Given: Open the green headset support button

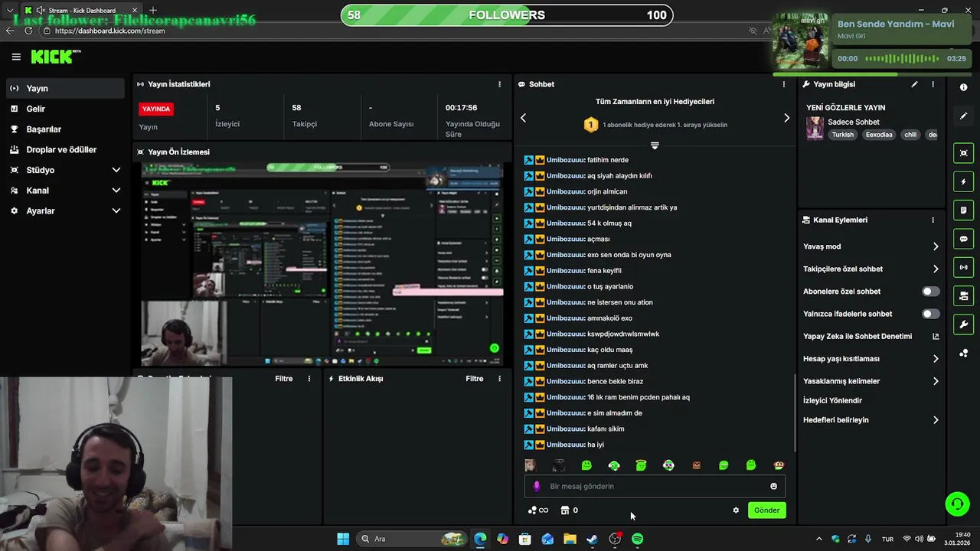Looking at the screenshot, I should (957, 504).
